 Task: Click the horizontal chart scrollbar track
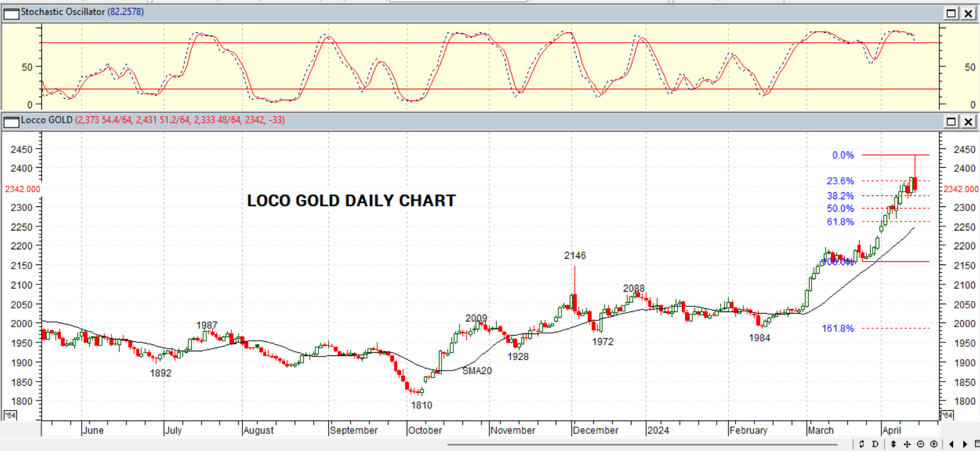click(x=643, y=445)
